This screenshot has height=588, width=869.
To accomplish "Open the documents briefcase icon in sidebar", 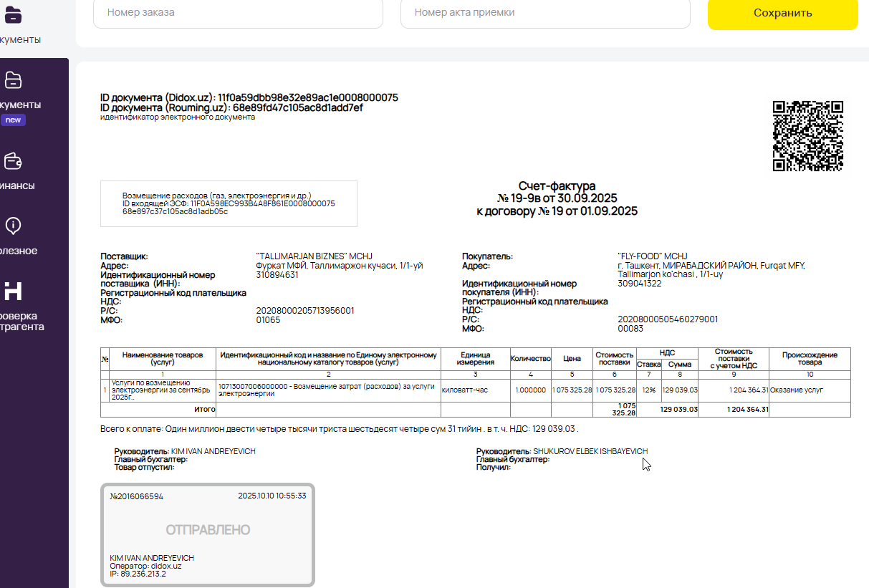I will 13,14.
